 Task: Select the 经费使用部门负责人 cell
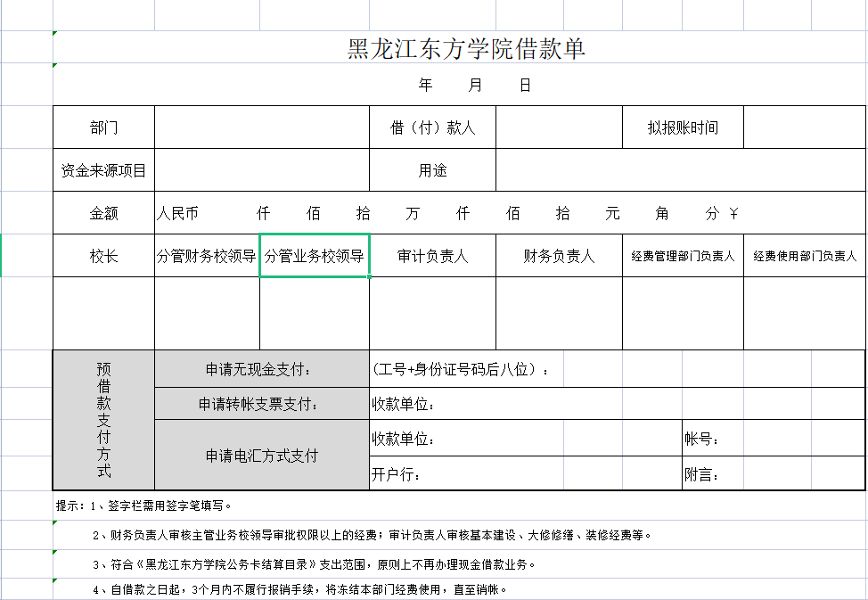tap(805, 255)
